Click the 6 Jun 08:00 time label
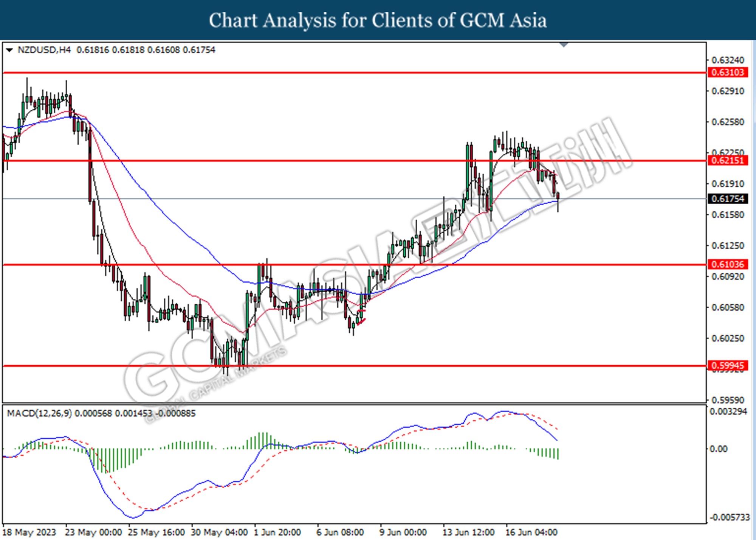The image size is (756, 540). coord(340,532)
